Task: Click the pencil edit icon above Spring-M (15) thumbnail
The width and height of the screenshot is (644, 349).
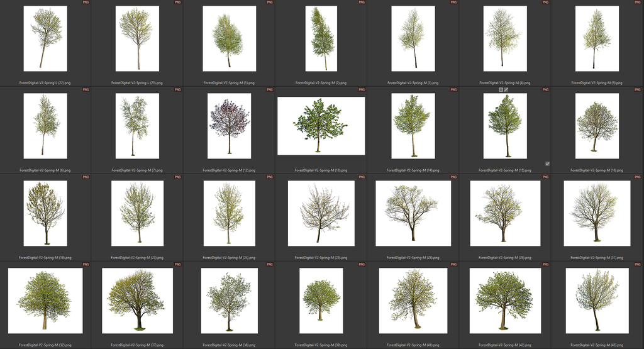Action: (506, 90)
